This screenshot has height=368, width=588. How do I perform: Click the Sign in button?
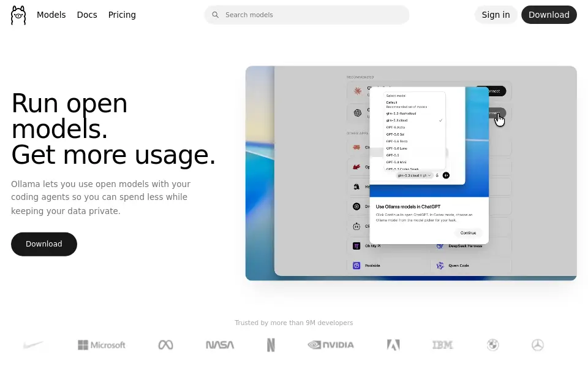coord(496,15)
